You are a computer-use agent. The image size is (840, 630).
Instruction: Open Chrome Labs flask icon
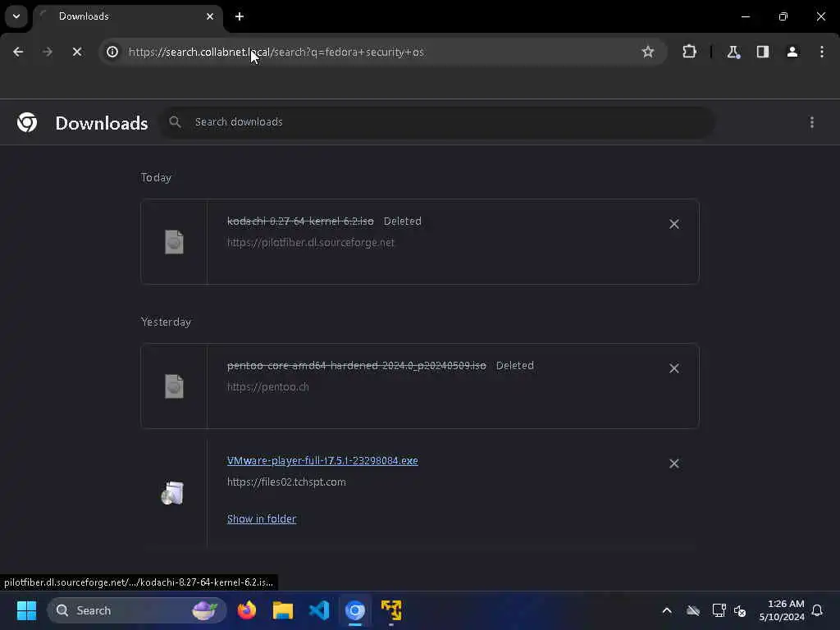pos(733,52)
